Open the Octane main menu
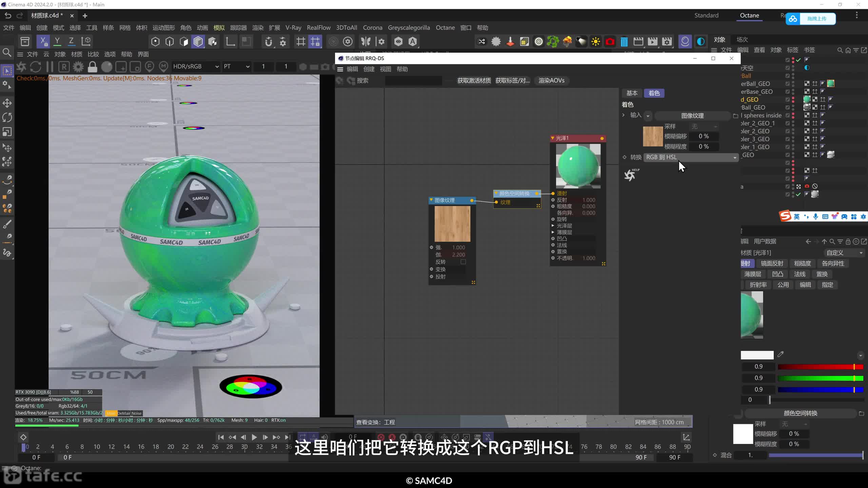The width and height of the screenshot is (868, 488). 445,28
